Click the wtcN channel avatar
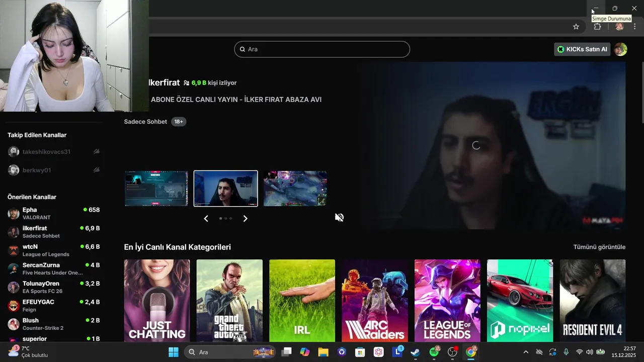Screen dimensions: 644x362 pyautogui.click(x=14, y=250)
